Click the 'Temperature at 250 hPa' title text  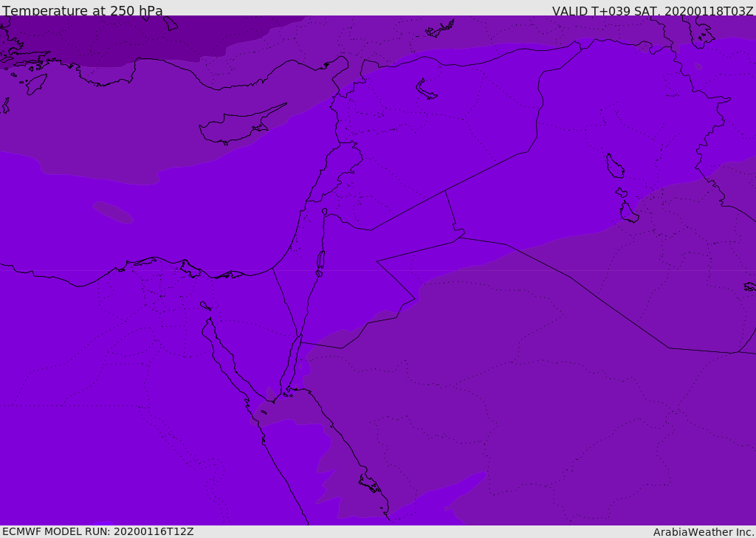83,10
